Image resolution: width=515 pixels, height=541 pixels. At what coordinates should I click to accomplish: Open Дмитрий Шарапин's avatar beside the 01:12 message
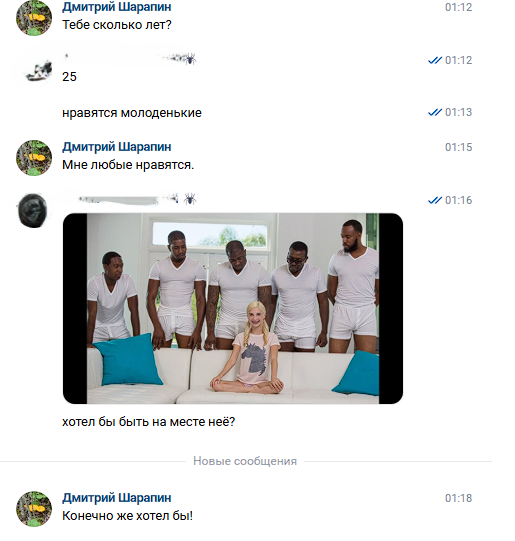(34, 18)
